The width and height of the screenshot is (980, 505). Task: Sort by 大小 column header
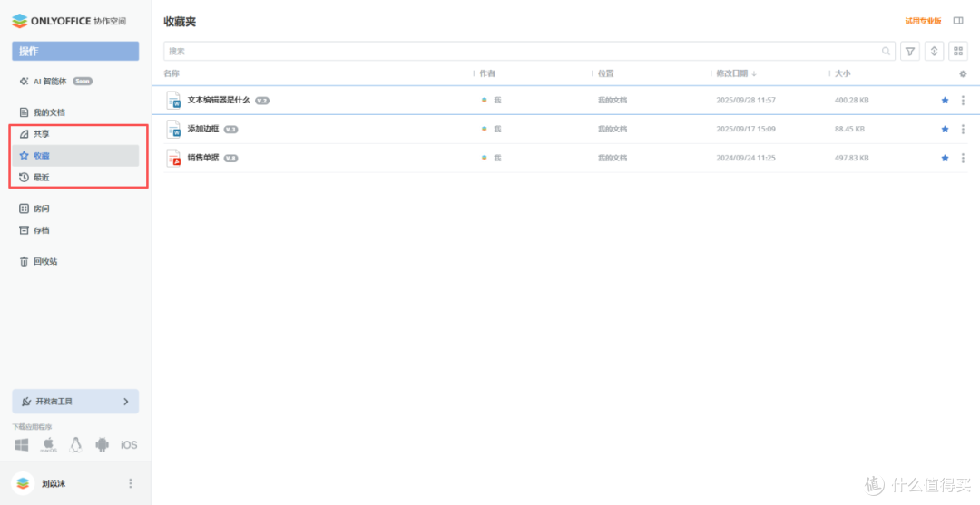pos(842,73)
